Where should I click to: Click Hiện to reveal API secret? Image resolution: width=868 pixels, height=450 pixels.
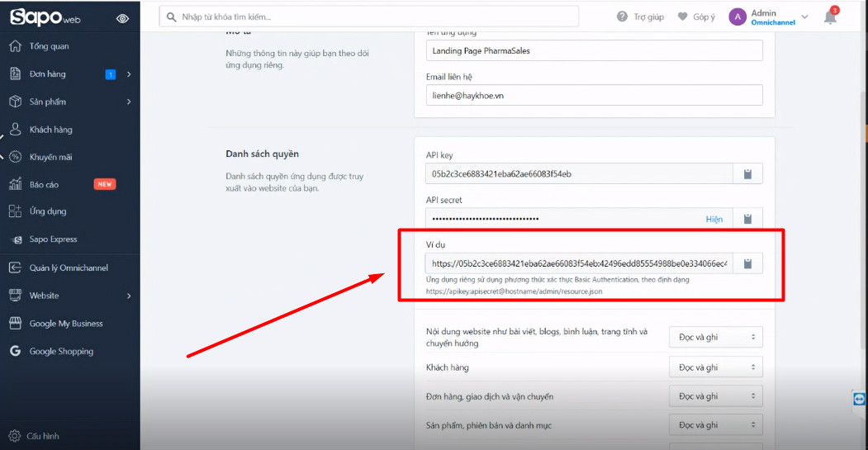714,219
